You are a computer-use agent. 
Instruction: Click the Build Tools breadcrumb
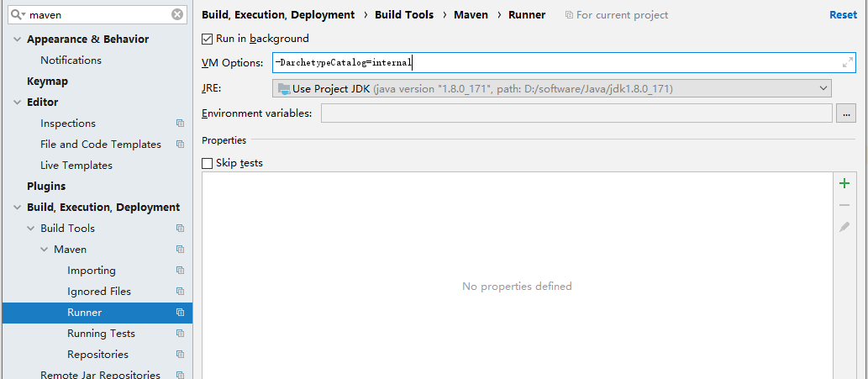(x=404, y=15)
